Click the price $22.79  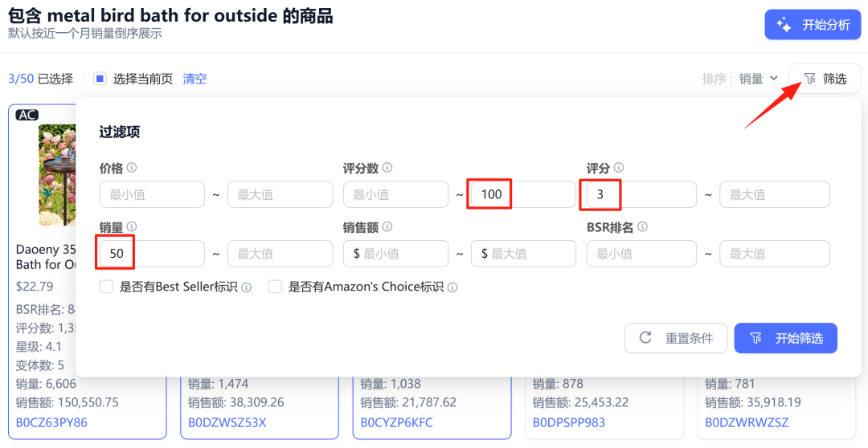pos(35,287)
